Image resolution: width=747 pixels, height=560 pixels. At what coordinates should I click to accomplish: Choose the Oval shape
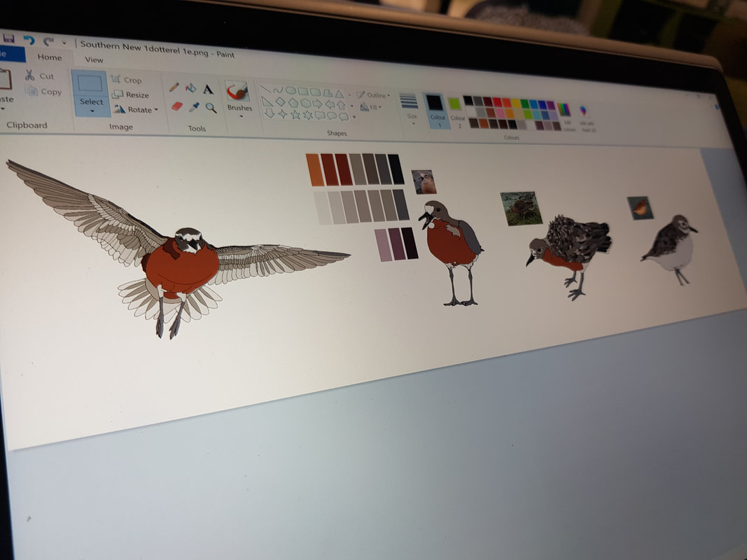click(x=291, y=90)
